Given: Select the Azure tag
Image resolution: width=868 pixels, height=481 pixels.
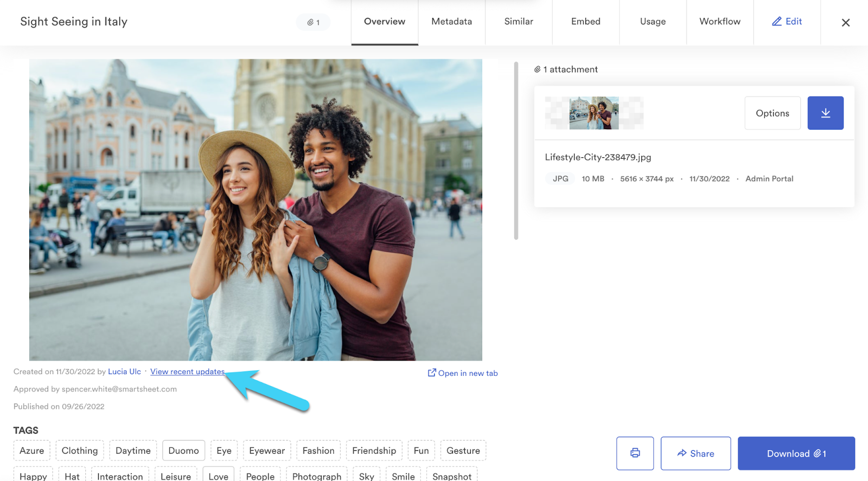Looking at the screenshot, I should pos(32,451).
